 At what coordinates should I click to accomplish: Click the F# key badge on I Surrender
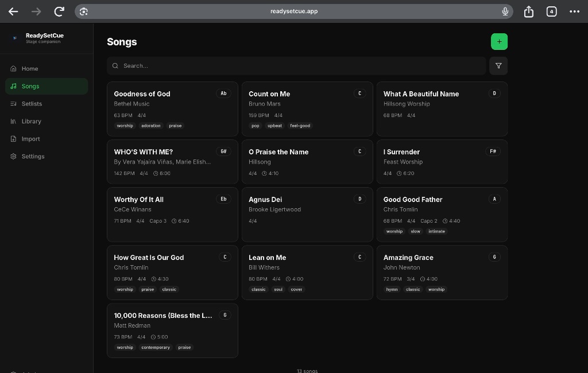[493, 151]
